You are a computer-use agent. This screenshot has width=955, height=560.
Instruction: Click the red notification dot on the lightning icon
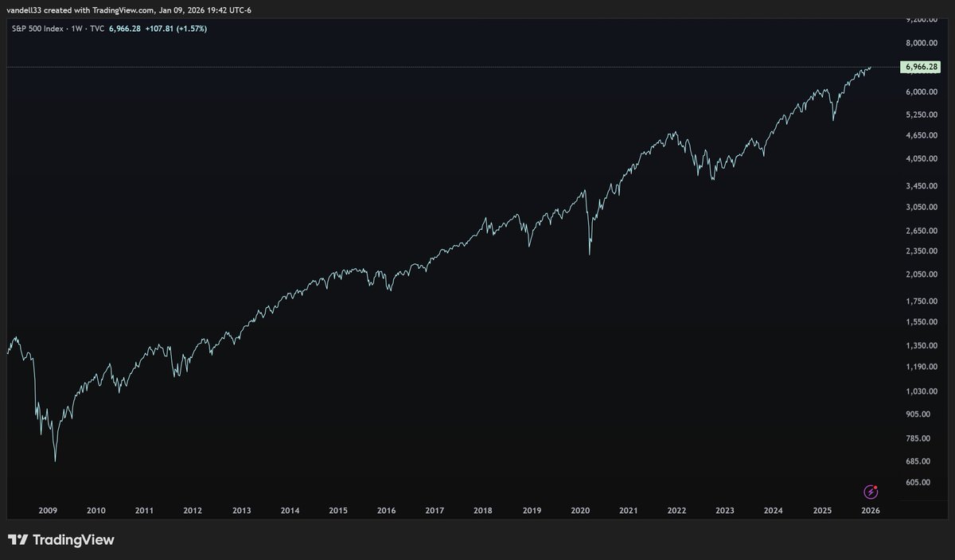(x=876, y=486)
